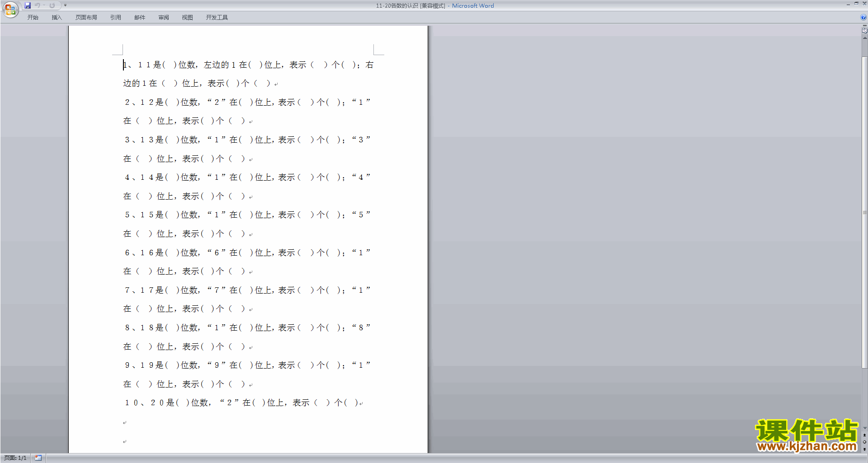Click the line '3、13是( )位数'
The width and height of the screenshot is (868, 463).
247,140
